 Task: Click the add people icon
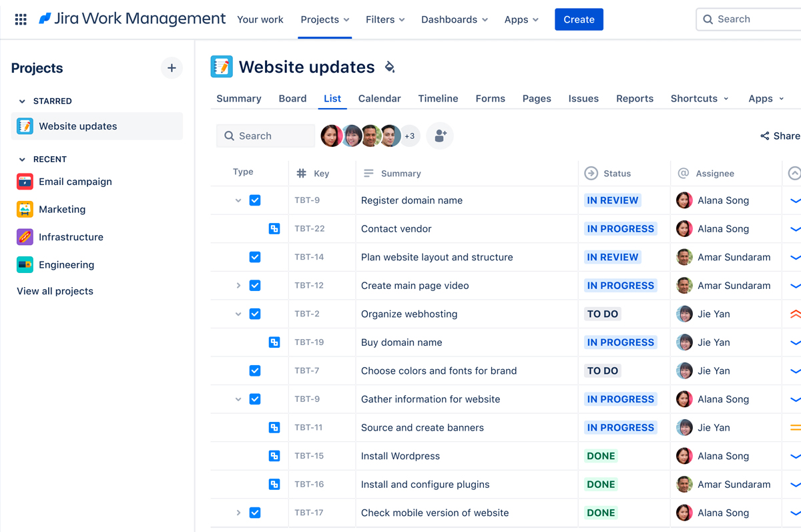440,136
